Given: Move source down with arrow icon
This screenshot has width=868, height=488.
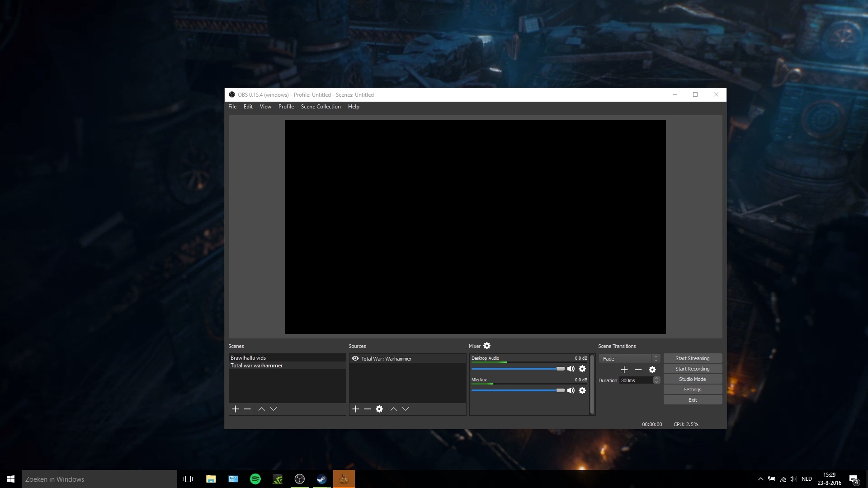Looking at the screenshot, I should pos(406,409).
